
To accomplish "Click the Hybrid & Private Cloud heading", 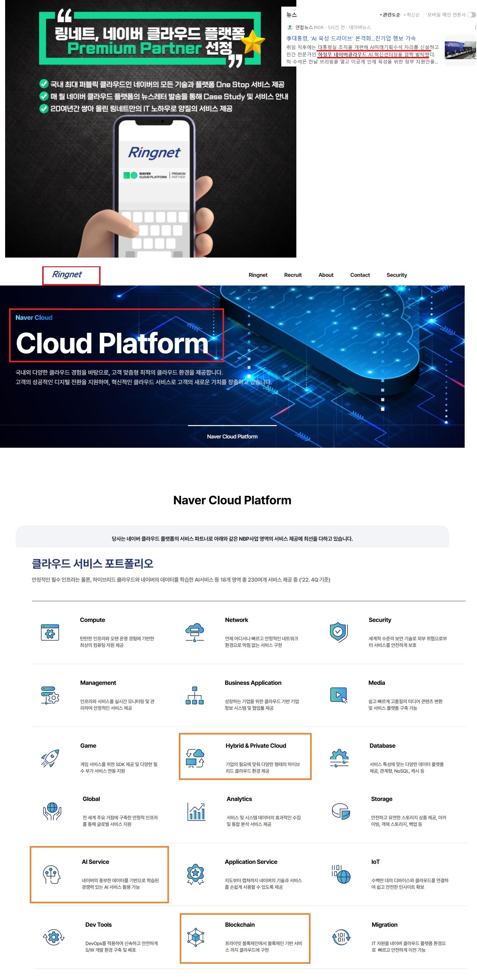I will click(x=255, y=746).
